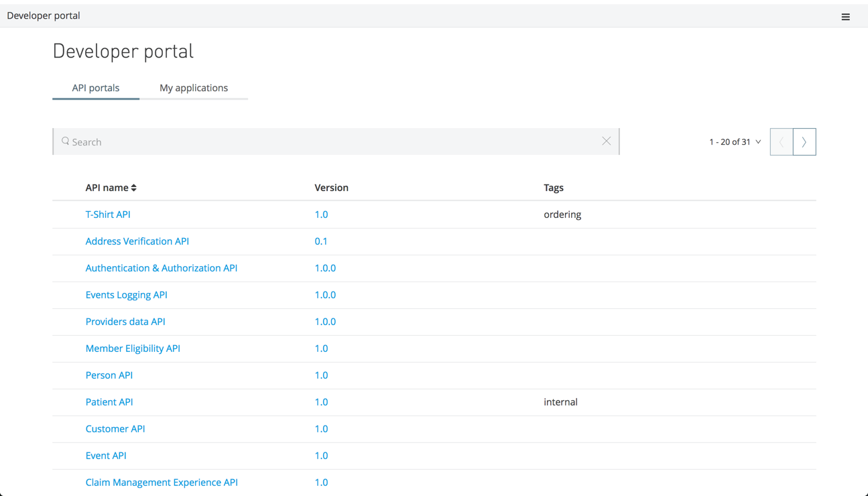868x496 pixels.
Task: Clear the search field with the X icon
Action: pos(607,141)
